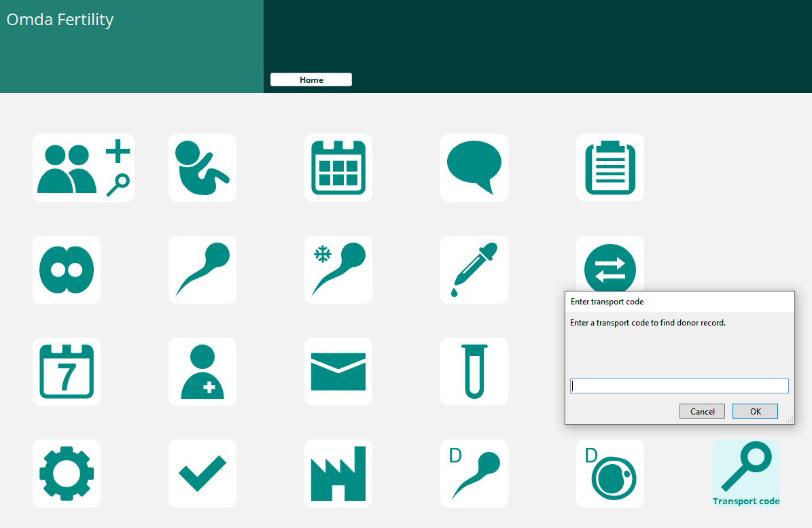Open the patient couple search icon
This screenshot has height=528, width=812.
click(84, 168)
